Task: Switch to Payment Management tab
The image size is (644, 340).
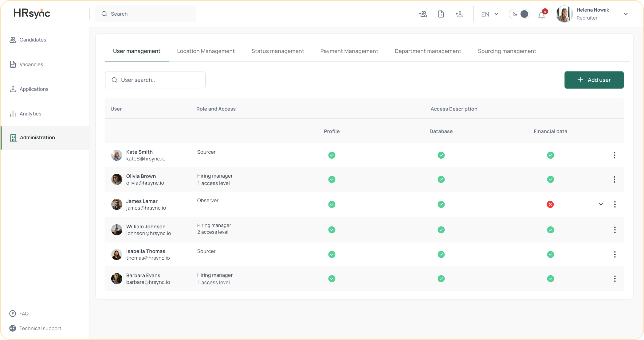Action: tap(349, 51)
